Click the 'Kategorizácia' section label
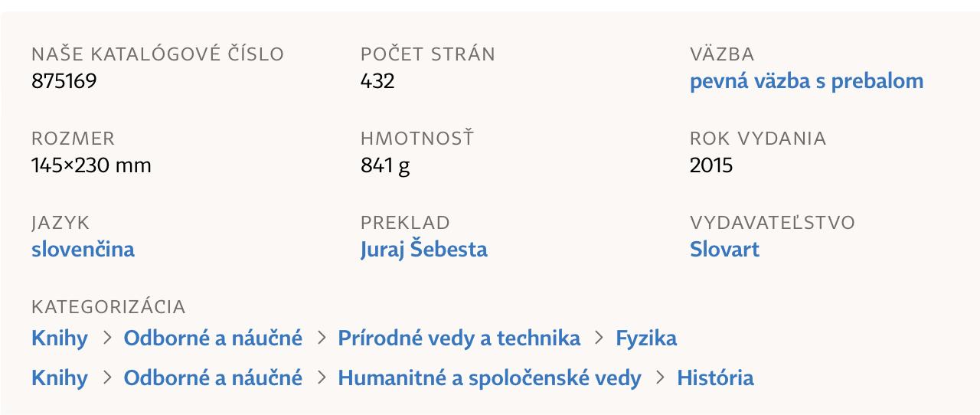The height and width of the screenshot is (415, 980). coord(109,307)
